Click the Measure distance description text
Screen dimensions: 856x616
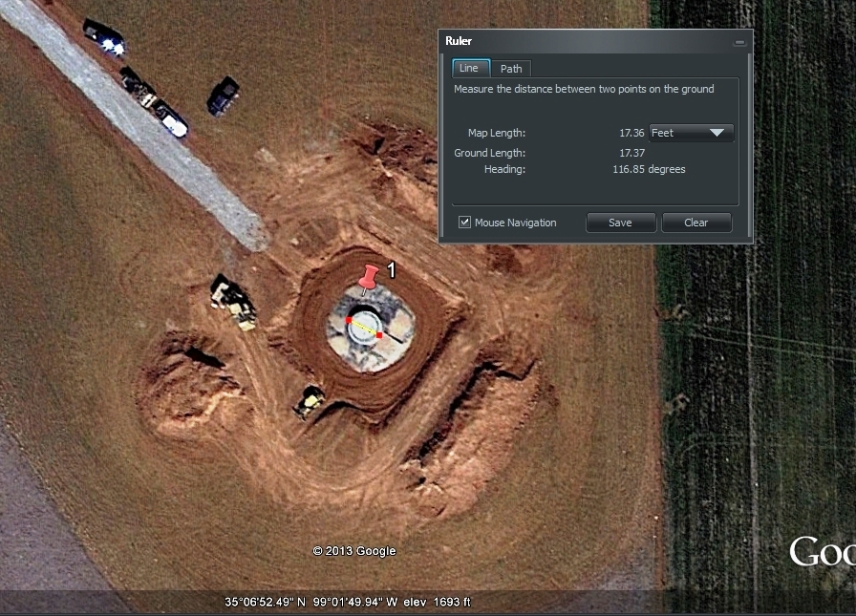[x=584, y=89]
